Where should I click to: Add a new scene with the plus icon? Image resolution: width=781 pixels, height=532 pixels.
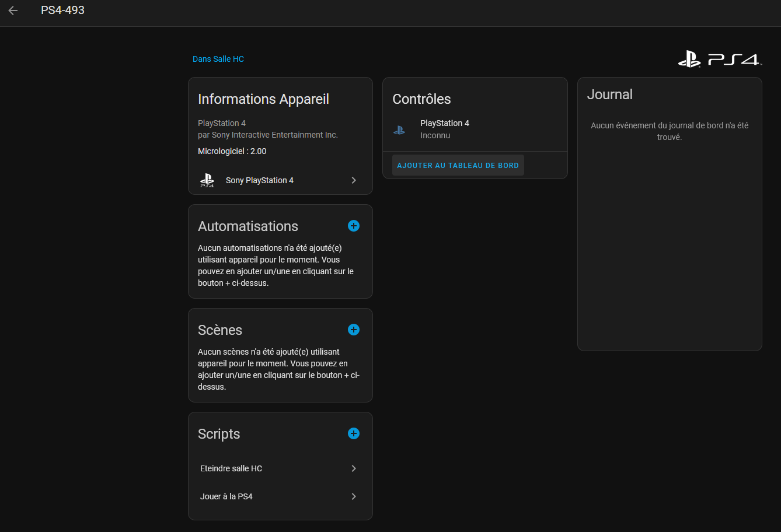354,330
